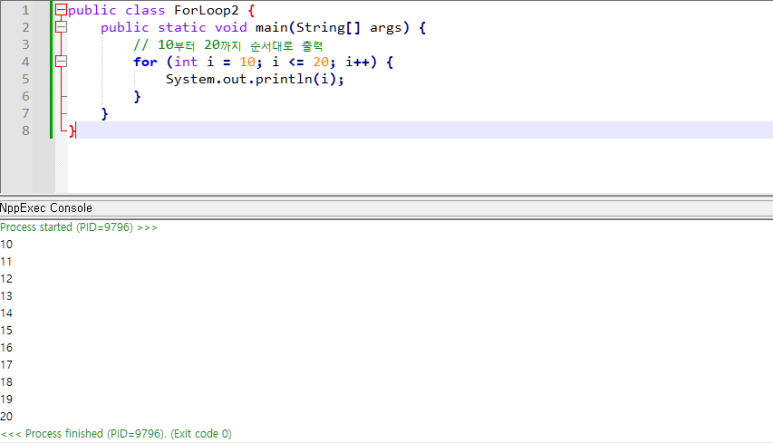This screenshot has height=443, width=773.
Task: Click the 'public class' keywords on line 1
Action: [116, 10]
